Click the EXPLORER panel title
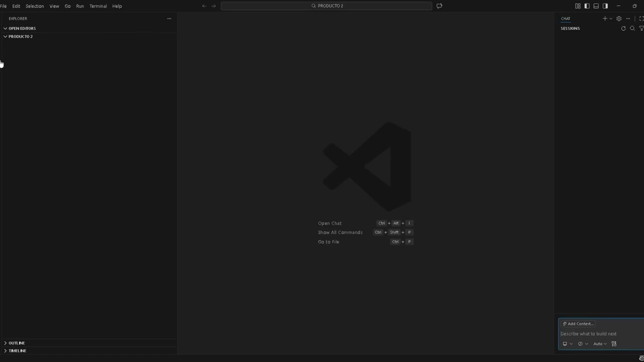Viewport: 644px width, 362px height. pos(18,19)
